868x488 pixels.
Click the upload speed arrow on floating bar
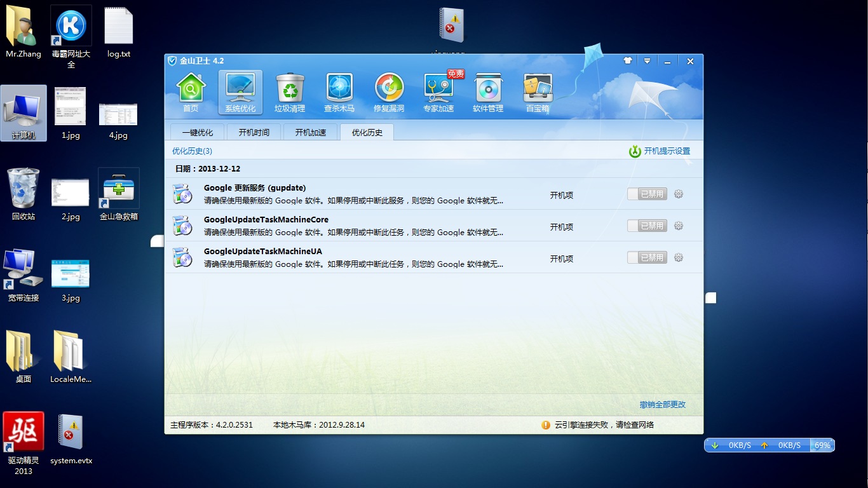click(x=764, y=445)
